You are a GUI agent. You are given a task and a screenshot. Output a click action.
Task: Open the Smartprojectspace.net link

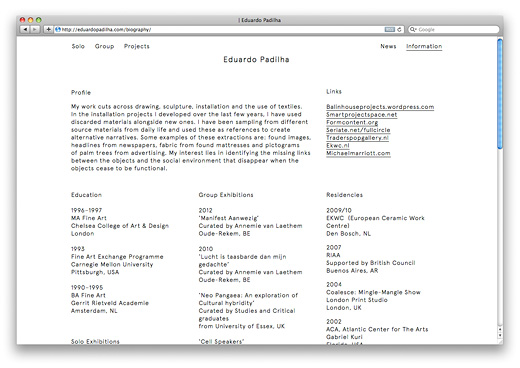point(362,114)
